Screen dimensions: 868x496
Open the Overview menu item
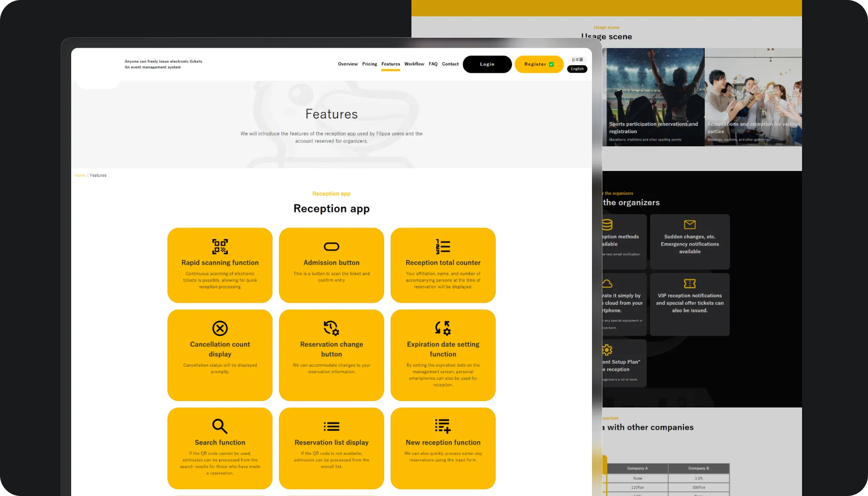348,64
